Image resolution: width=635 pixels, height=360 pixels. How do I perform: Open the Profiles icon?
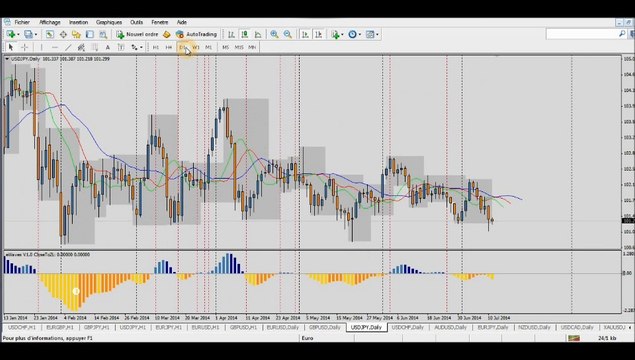[x=28, y=34]
